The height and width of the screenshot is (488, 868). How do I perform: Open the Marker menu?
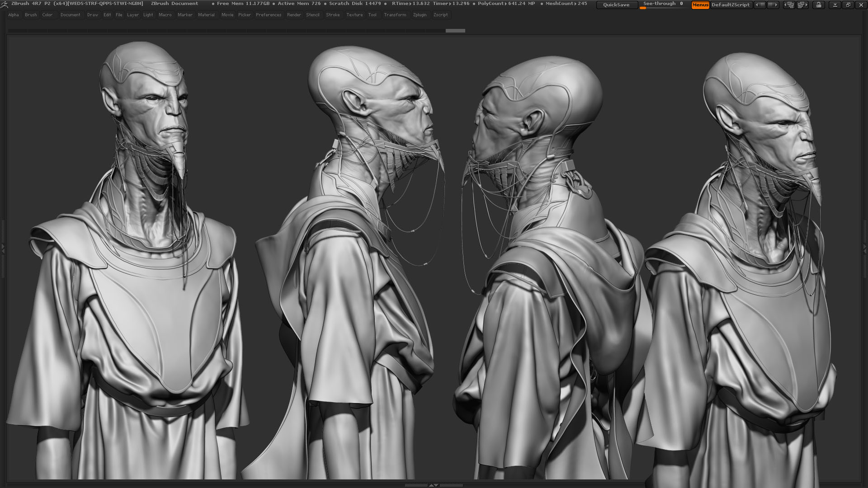[x=185, y=15]
